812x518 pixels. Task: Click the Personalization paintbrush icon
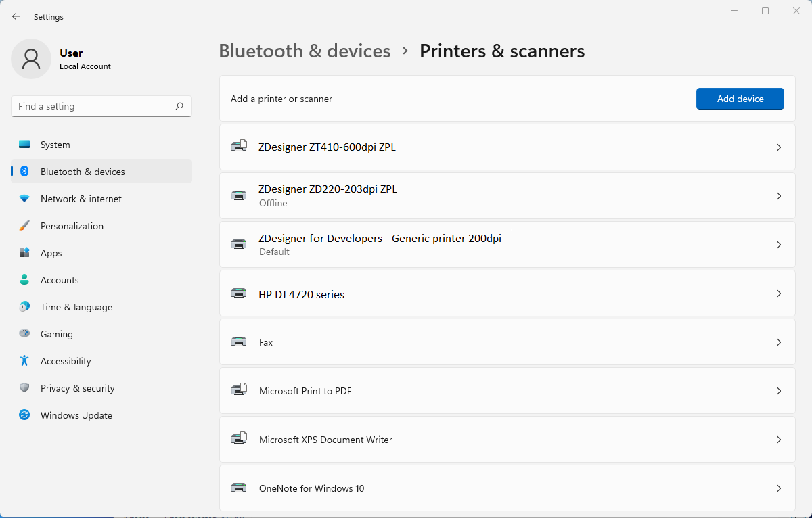24,226
